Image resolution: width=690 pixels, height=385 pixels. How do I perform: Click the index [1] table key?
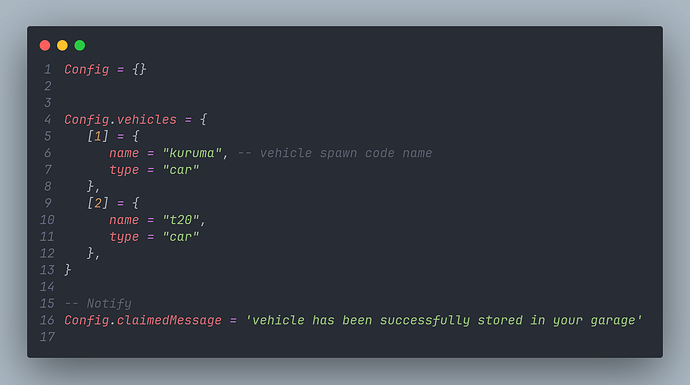pos(98,136)
